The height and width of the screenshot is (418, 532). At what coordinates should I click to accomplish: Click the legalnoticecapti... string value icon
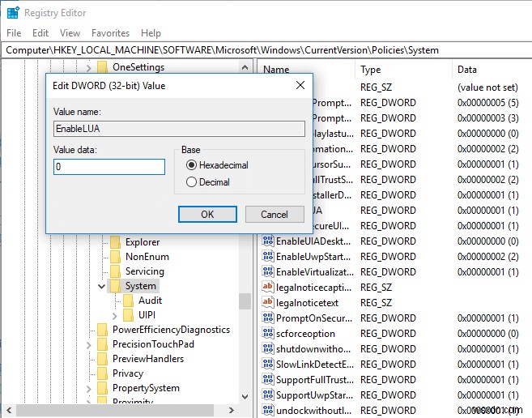pyautogui.click(x=268, y=287)
